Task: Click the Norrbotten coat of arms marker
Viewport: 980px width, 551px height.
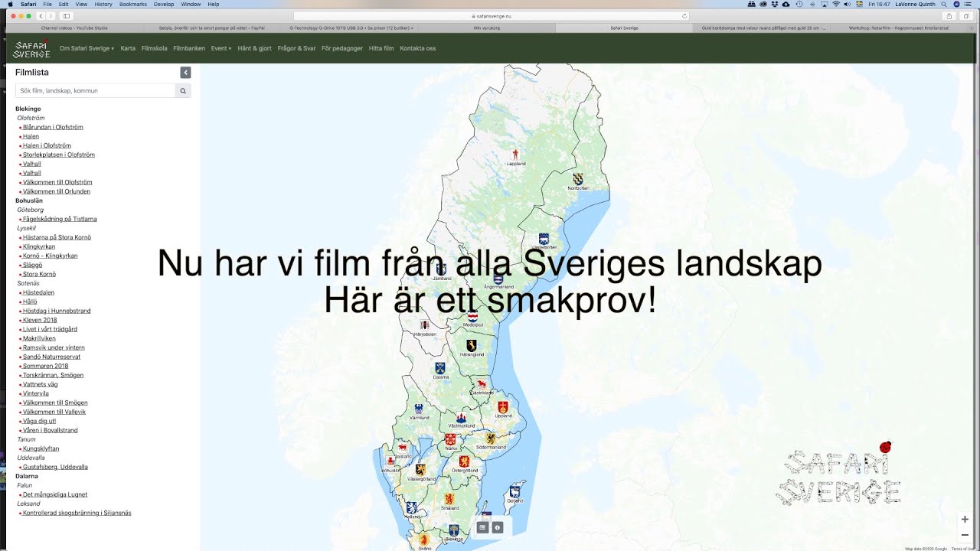Action: tap(578, 178)
